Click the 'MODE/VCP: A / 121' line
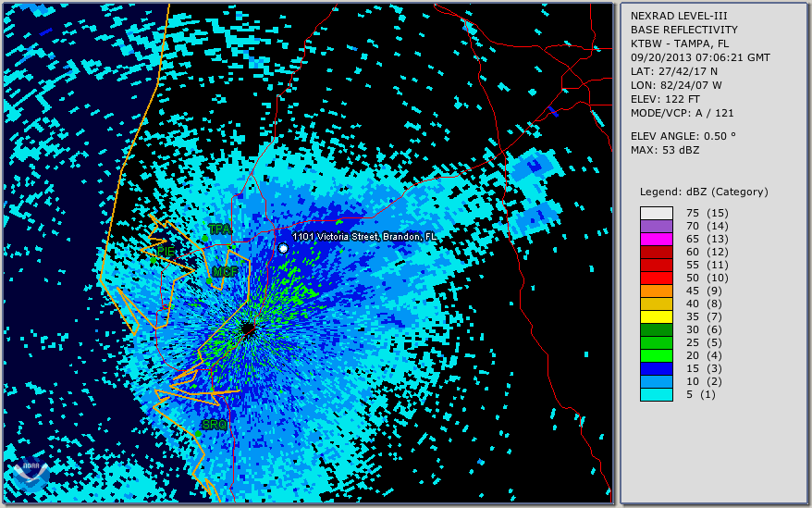This screenshot has width=812, height=508. pyautogui.click(x=682, y=113)
